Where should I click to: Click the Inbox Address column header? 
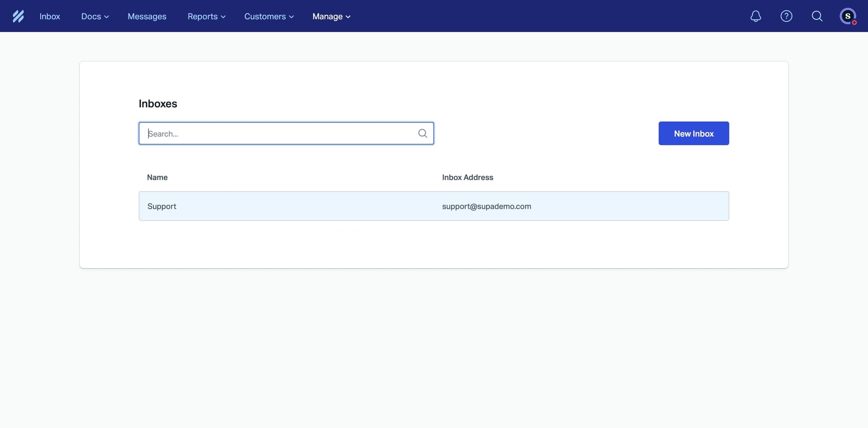tap(467, 177)
